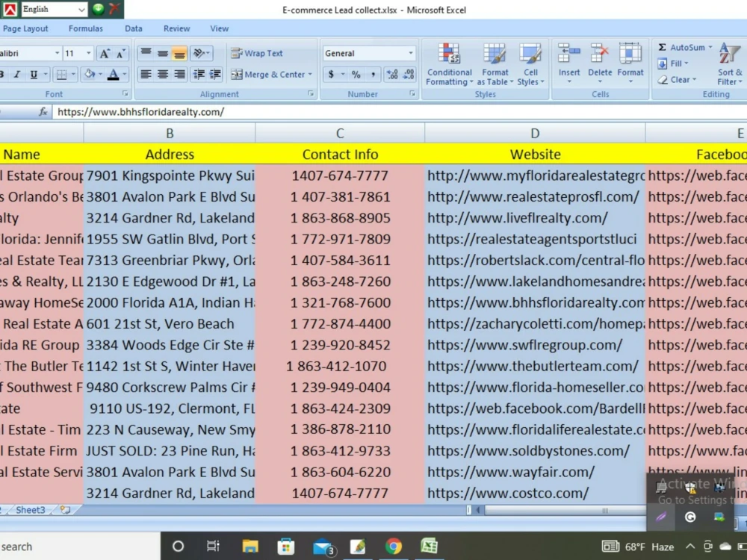Open Conditional Formatting menu
This screenshot has height=560, width=747.
pyautogui.click(x=449, y=65)
